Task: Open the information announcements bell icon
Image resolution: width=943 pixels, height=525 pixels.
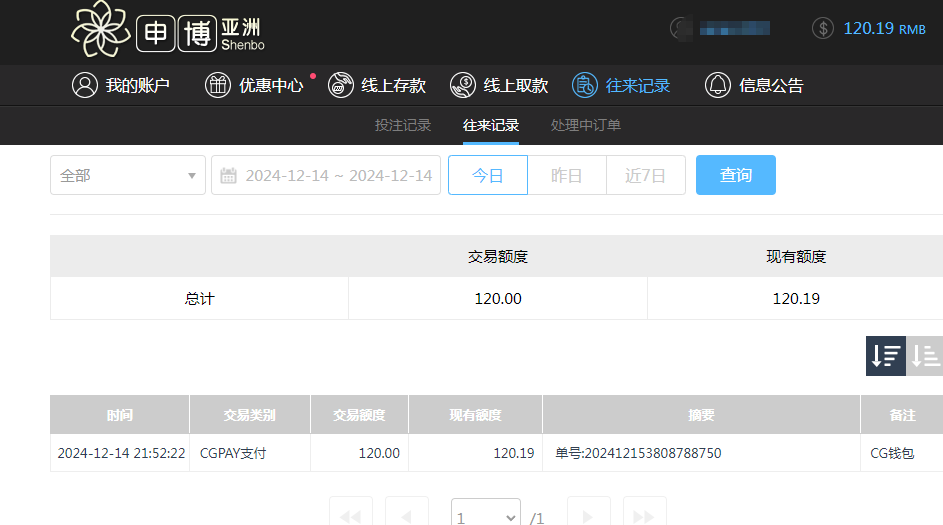Action: pyautogui.click(x=717, y=85)
